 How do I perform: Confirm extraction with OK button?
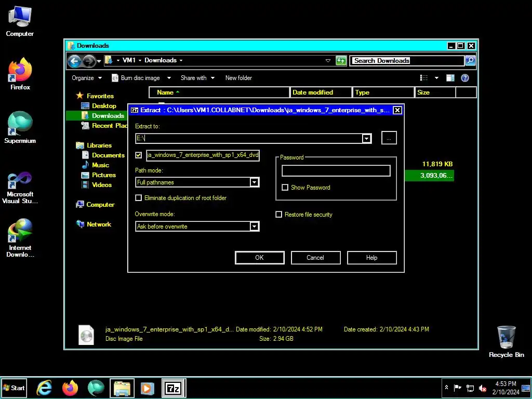click(x=260, y=258)
